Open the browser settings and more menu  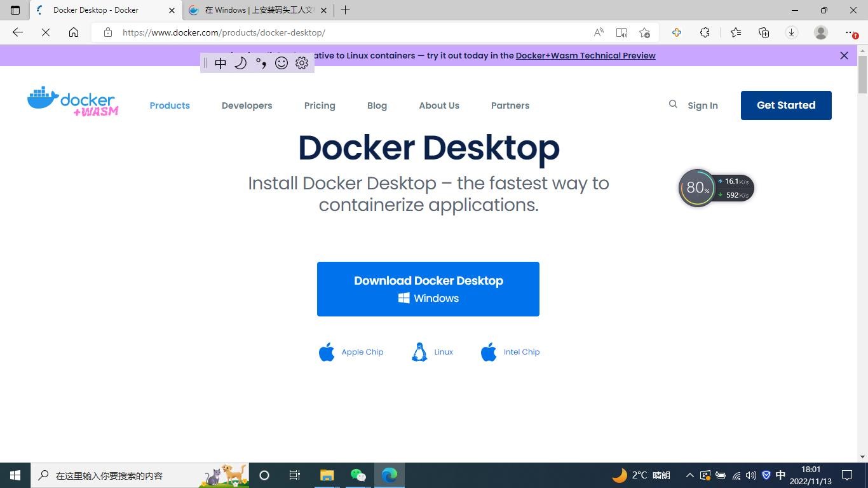click(x=850, y=32)
